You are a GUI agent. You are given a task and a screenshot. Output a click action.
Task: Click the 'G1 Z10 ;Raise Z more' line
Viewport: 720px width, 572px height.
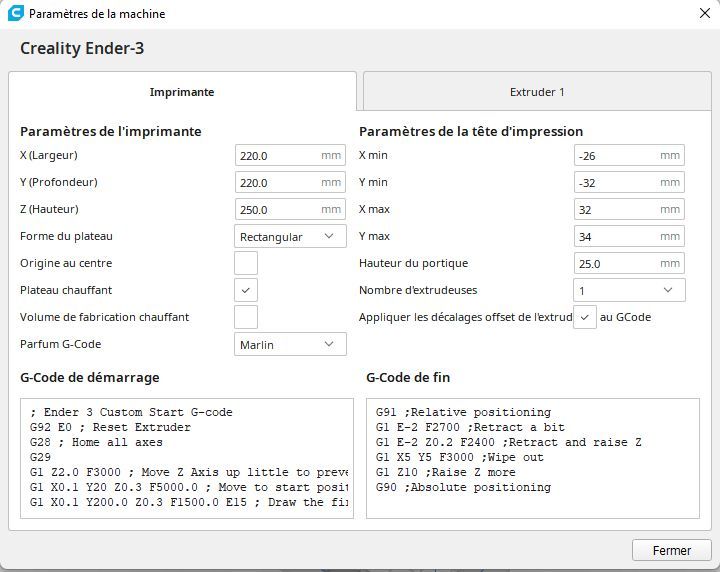point(445,472)
